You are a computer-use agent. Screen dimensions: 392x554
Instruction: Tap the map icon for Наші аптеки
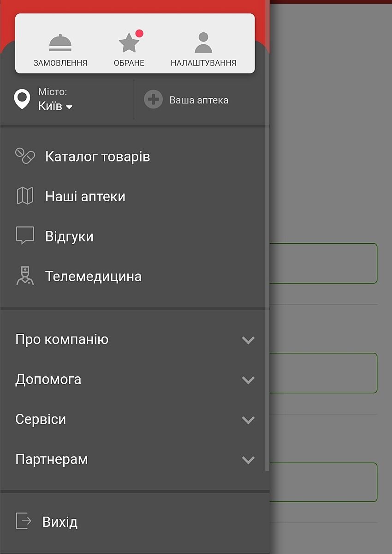point(25,196)
